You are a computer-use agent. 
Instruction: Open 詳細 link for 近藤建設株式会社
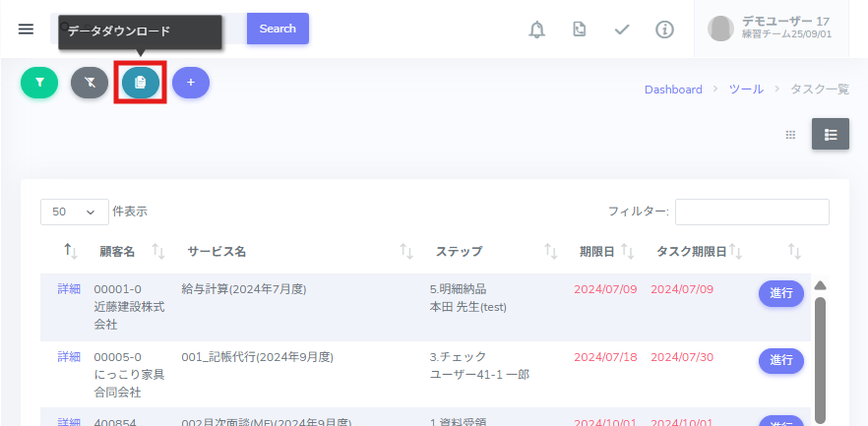pos(69,289)
